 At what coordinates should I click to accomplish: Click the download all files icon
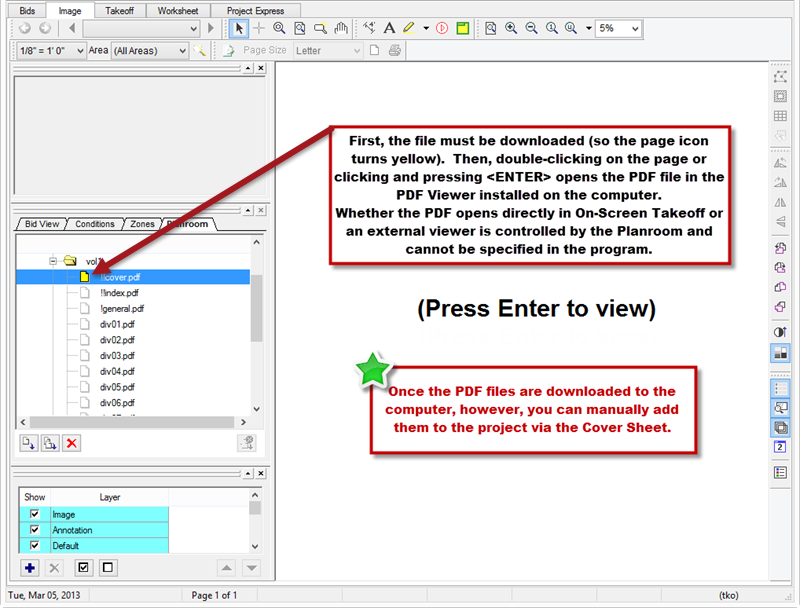point(50,443)
